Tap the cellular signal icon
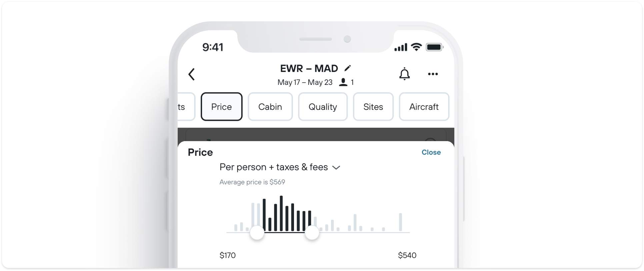Viewport: 644px width, 271px height. pyautogui.click(x=401, y=47)
